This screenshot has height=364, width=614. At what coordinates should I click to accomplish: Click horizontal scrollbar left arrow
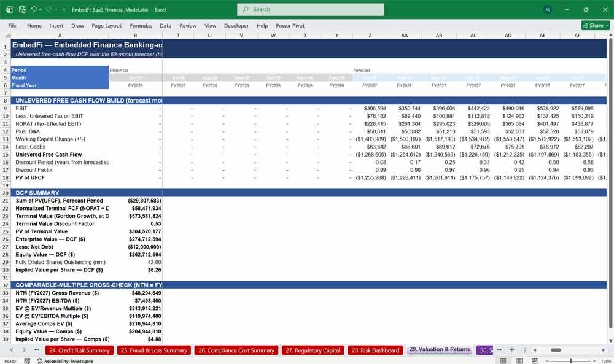click(535, 350)
